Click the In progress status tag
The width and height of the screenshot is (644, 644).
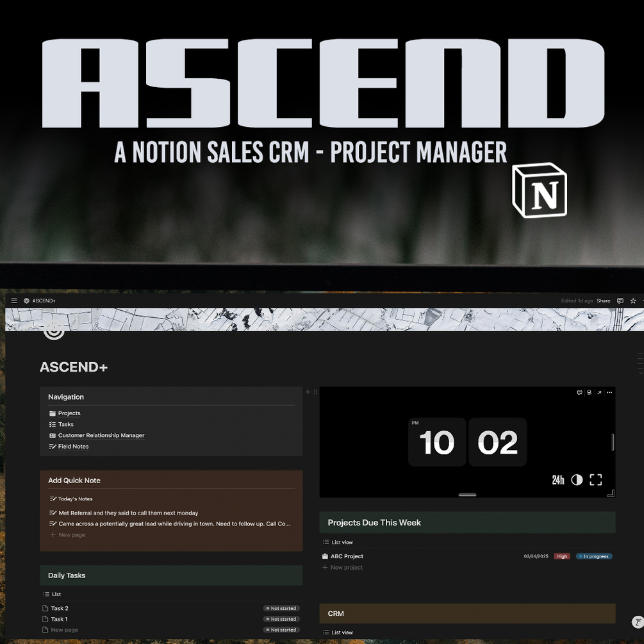pyautogui.click(x=594, y=556)
